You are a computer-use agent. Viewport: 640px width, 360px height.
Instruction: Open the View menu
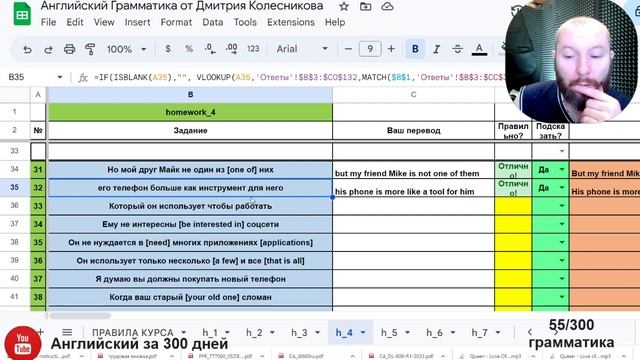(x=104, y=22)
